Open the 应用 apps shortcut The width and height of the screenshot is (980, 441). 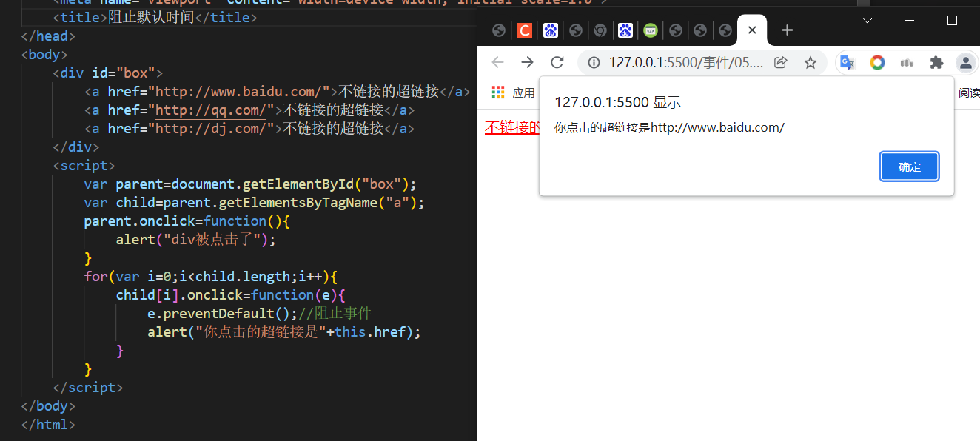(x=513, y=92)
